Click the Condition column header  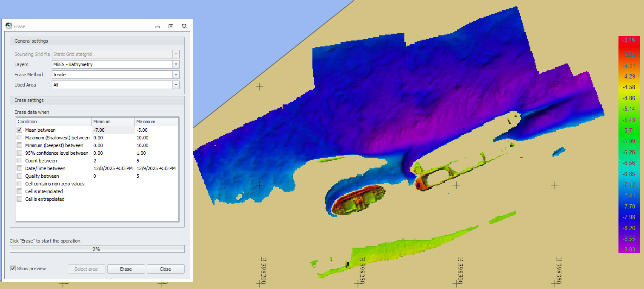click(x=54, y=121)
